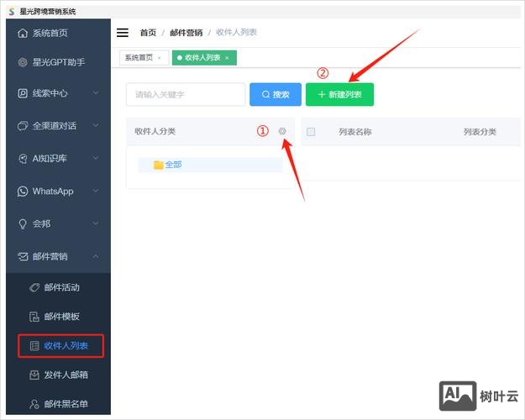
Task: Expand the AI知识库 menu
Action: tap(58, 158)
